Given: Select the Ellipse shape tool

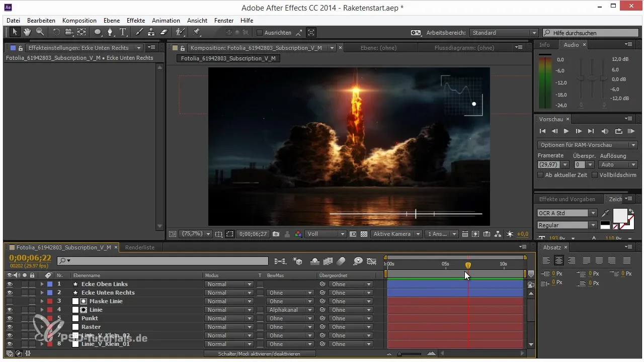Looking at the screenshot, I should pyautogui.click(x=98, y=32).
